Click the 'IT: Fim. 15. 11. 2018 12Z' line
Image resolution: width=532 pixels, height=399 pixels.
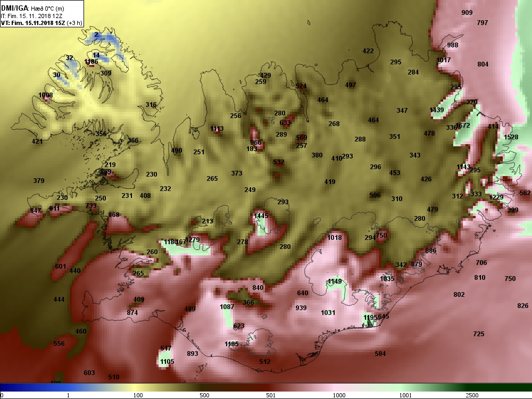tap(31, 16)
